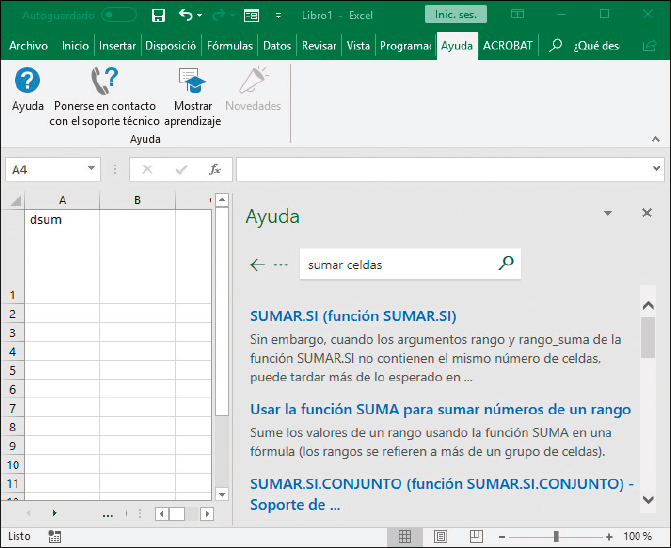Run help search with magnifier icon

[x=506, y=264]
